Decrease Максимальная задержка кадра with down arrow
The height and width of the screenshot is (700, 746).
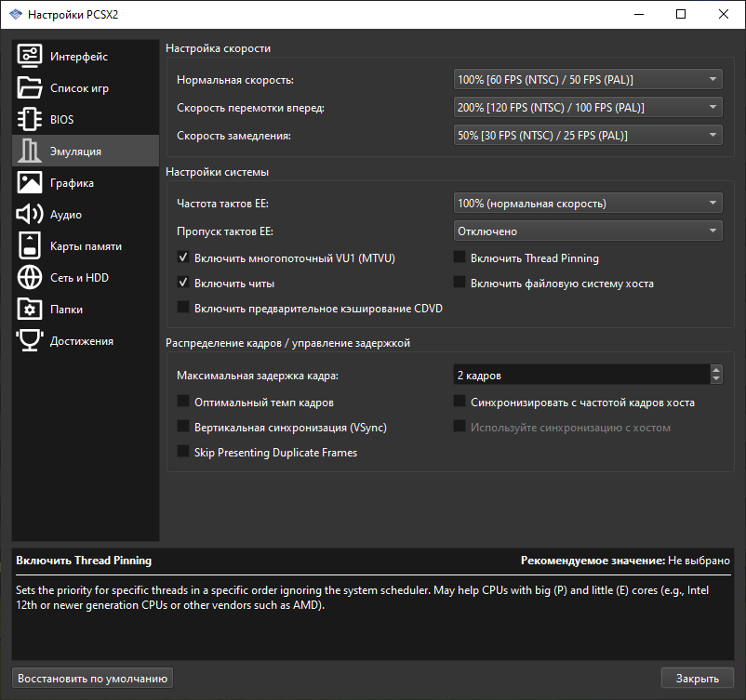[716, 379]
